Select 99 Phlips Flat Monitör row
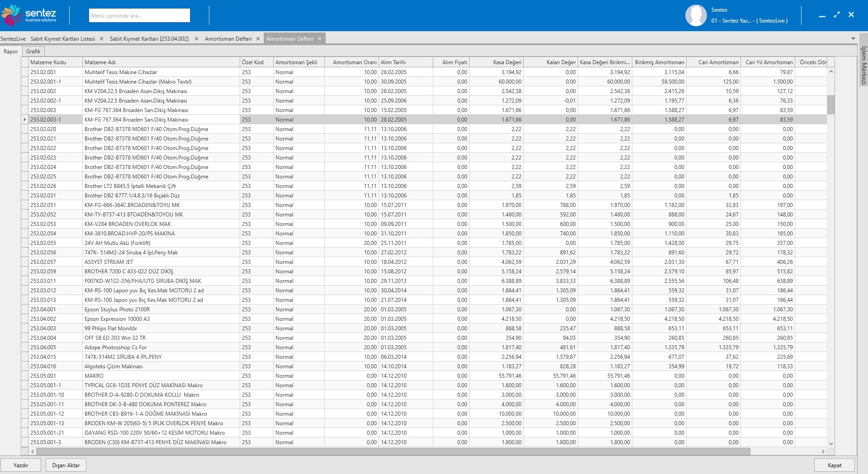 [424, 329]
